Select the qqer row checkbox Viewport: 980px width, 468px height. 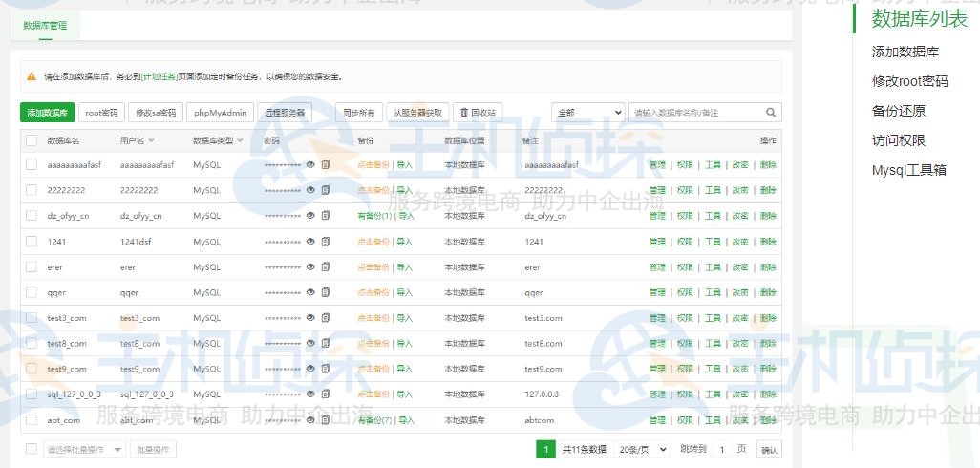coord(32,292)
